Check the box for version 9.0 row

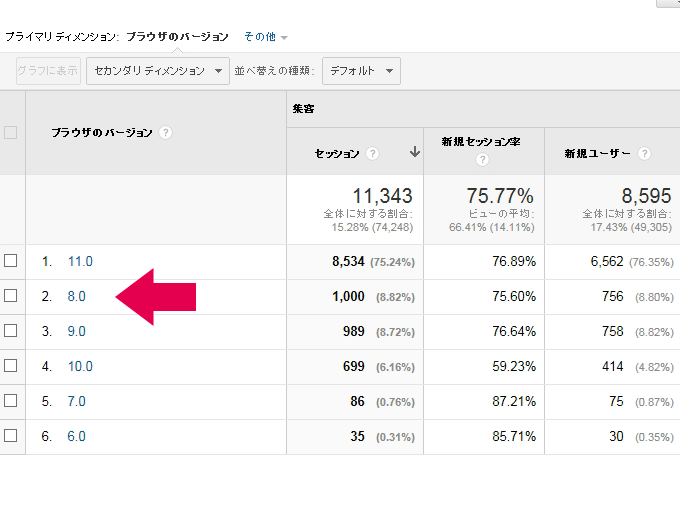tap(11, 331)
